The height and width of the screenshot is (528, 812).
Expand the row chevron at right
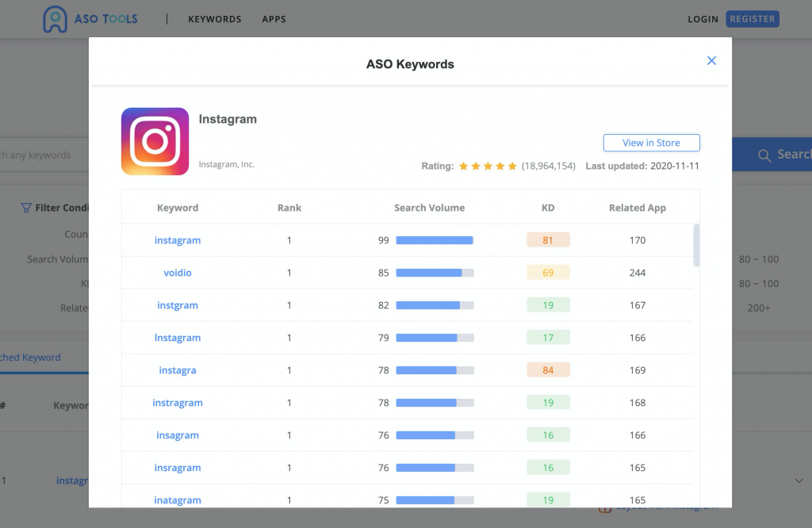tap(799, 480)
